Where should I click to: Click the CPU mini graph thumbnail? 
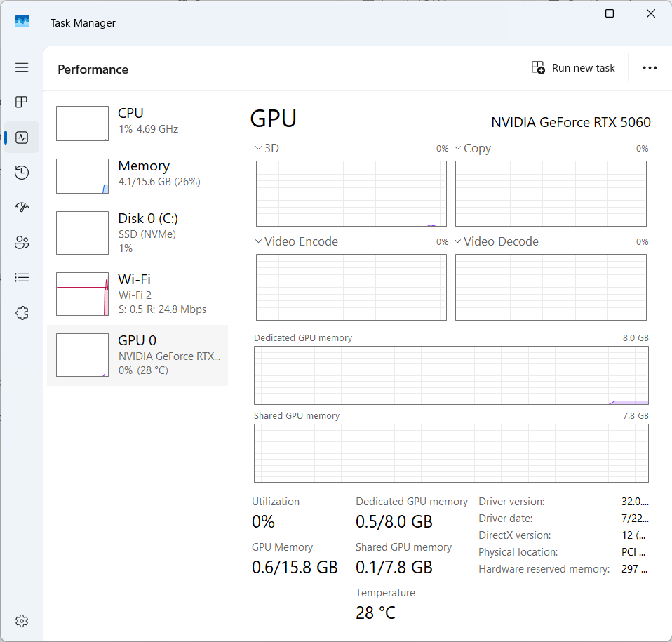click(x=82, y=123)
